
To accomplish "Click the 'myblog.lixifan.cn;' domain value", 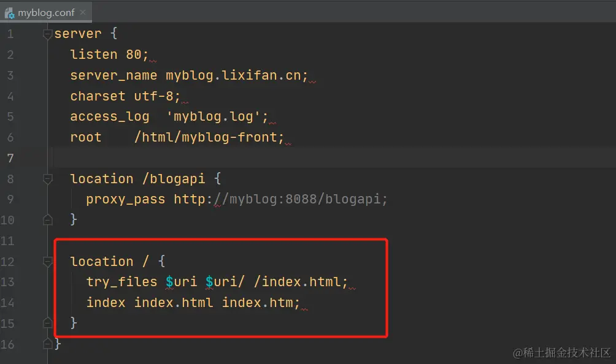I will coord(236,75).
